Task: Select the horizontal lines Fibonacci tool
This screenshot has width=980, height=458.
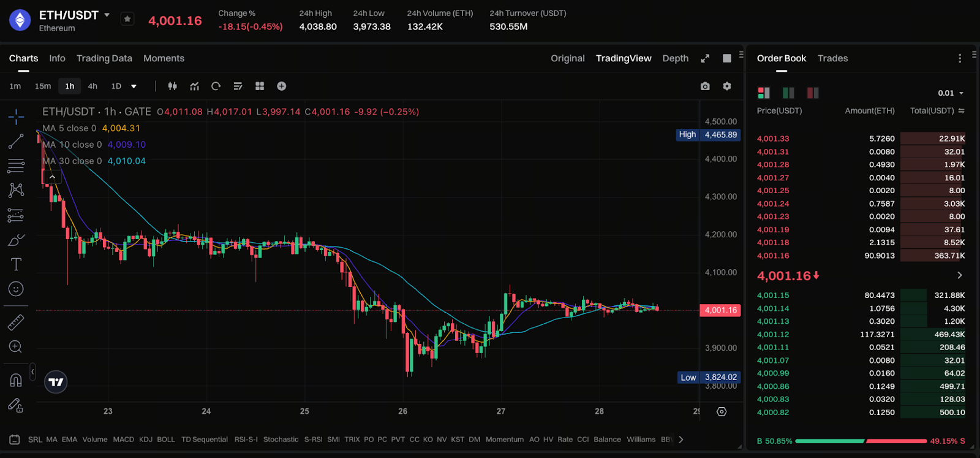Action: pos(16,166)
